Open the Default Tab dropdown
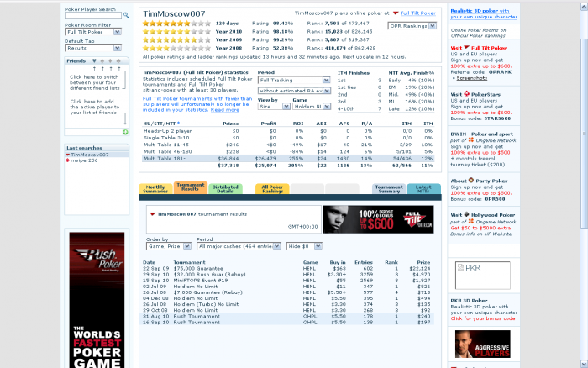 point(93,48)
